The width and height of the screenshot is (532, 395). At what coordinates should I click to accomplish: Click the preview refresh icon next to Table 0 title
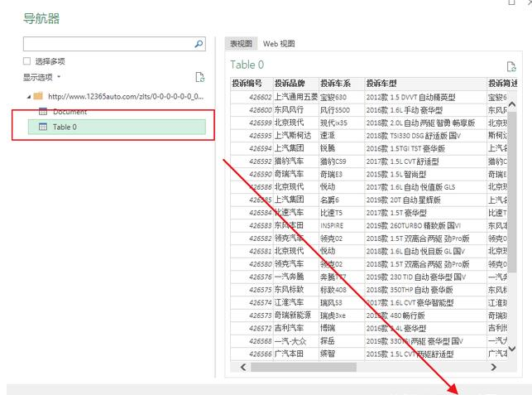click(x=511, y=66)
